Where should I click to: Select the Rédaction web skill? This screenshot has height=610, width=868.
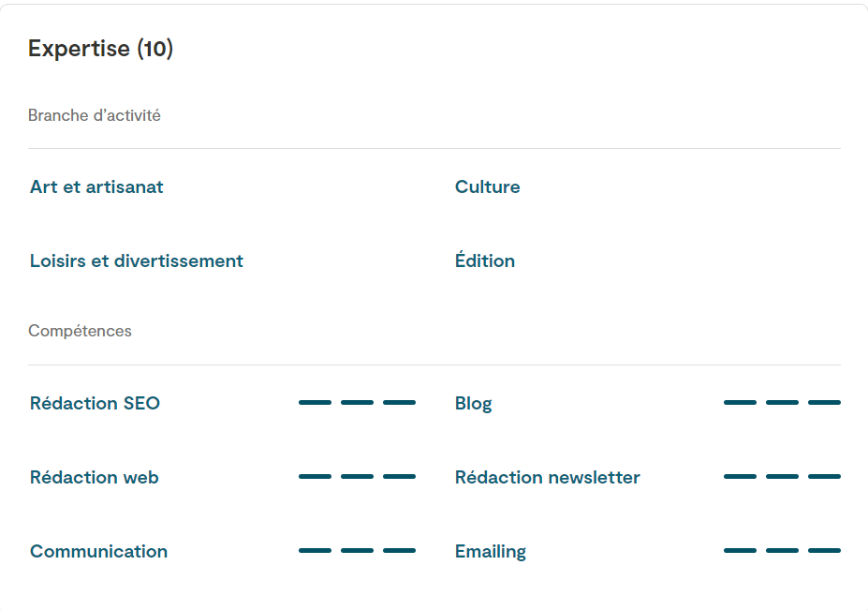point(94,478)
